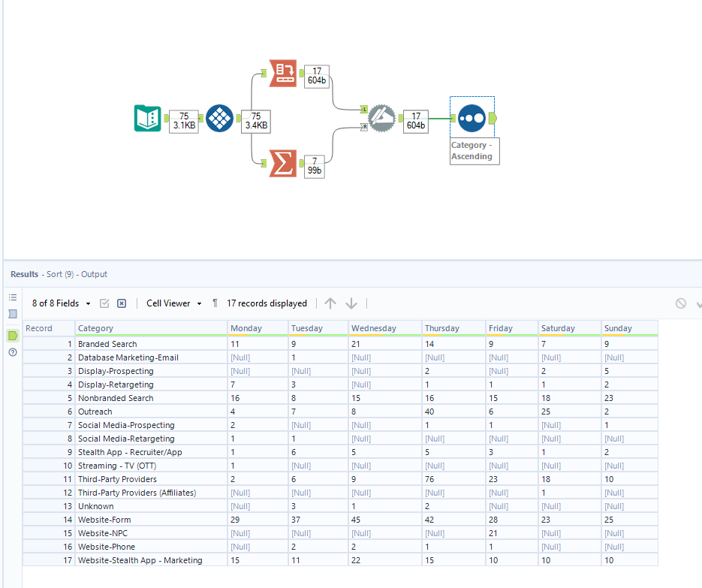Click the down arrow navigation button in Results toolbar

click(350, 303)
